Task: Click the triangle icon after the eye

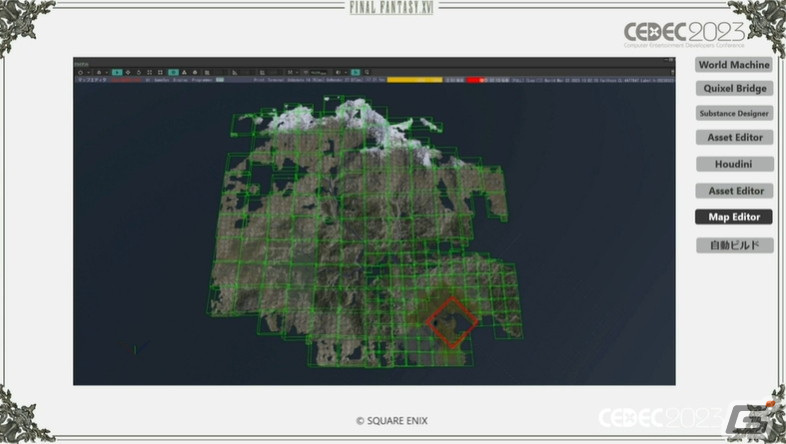Action: 184,73
